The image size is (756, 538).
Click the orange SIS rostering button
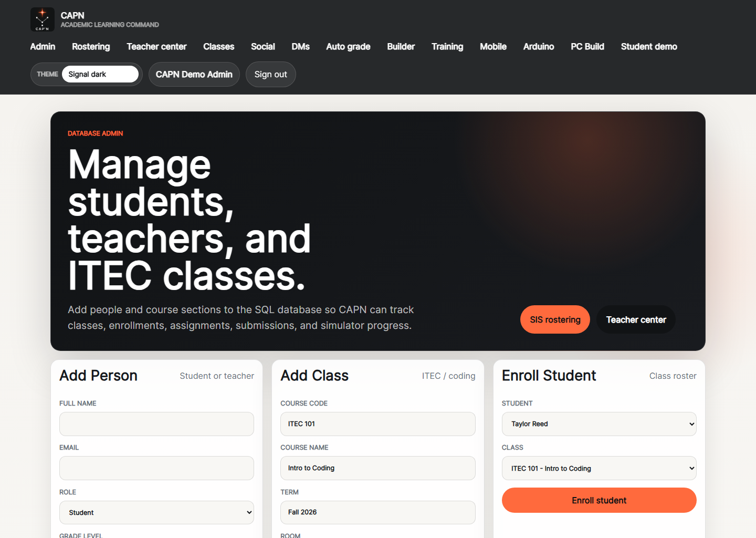[555, 319]
